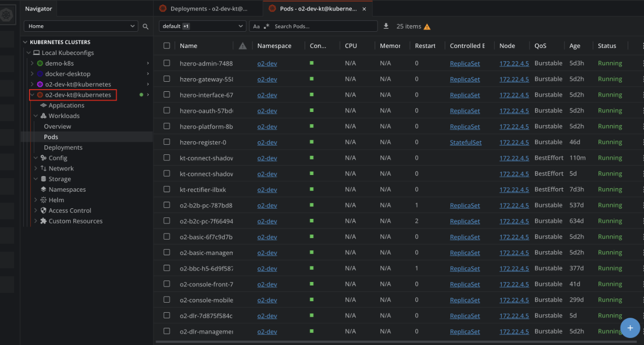Select the kt-rectifier-ilbxk pod checkbox
The height and width of the screenshot is (345, 644).
click(x=167, y=190)
